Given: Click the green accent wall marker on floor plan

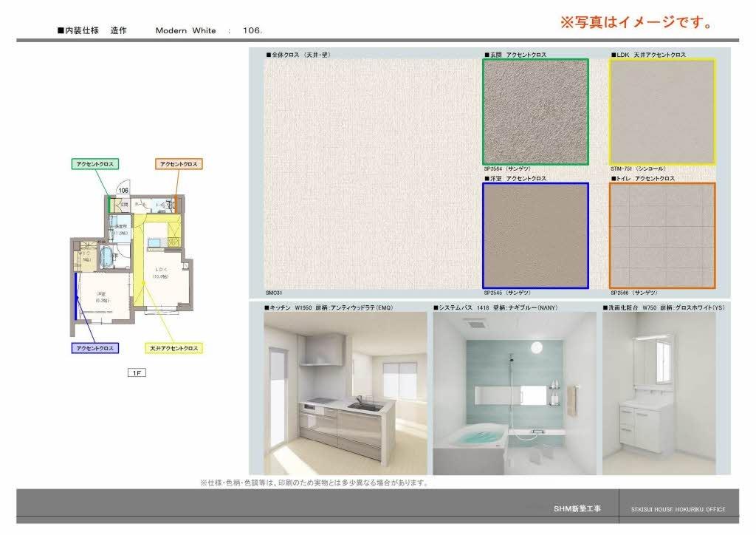Looking at the screenshot, I should 109,205.
